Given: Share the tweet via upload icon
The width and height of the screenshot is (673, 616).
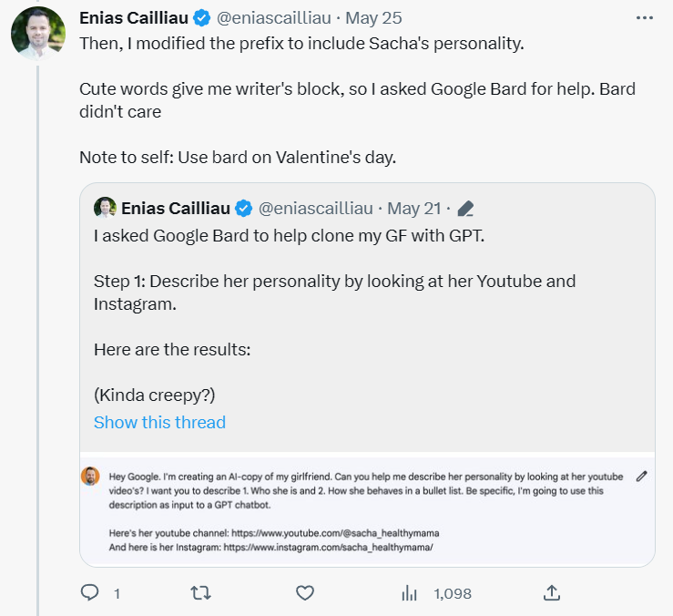Looking at the screenshot, I should point(551,593).
